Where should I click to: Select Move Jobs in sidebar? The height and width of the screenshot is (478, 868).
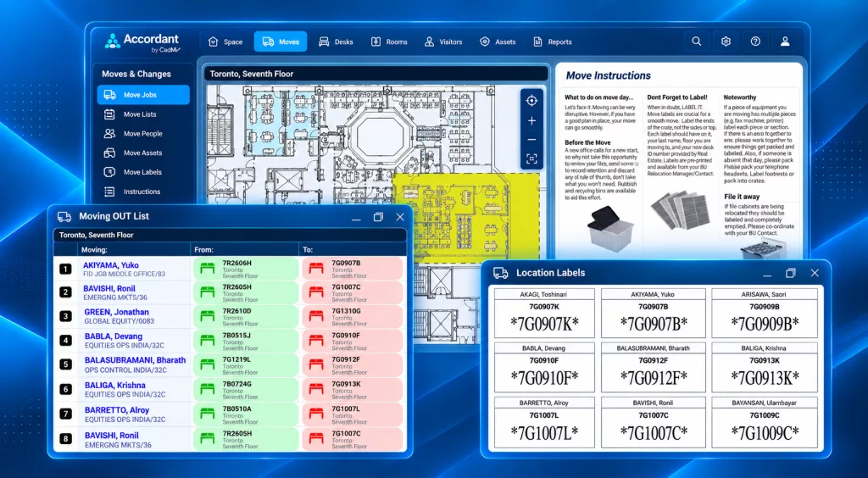click(143, 95)
